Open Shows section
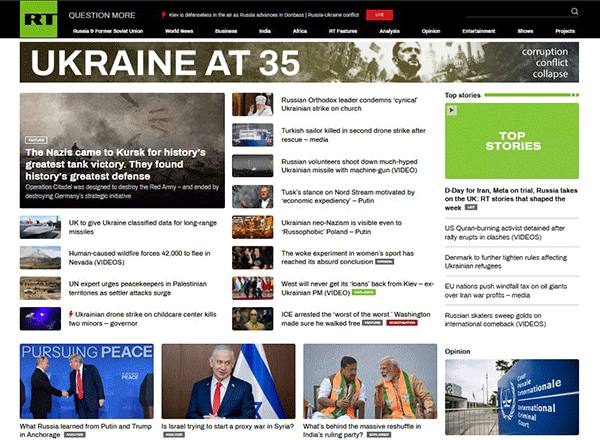The width and height of the screenshot is (600, 440). tap(525, 31)
